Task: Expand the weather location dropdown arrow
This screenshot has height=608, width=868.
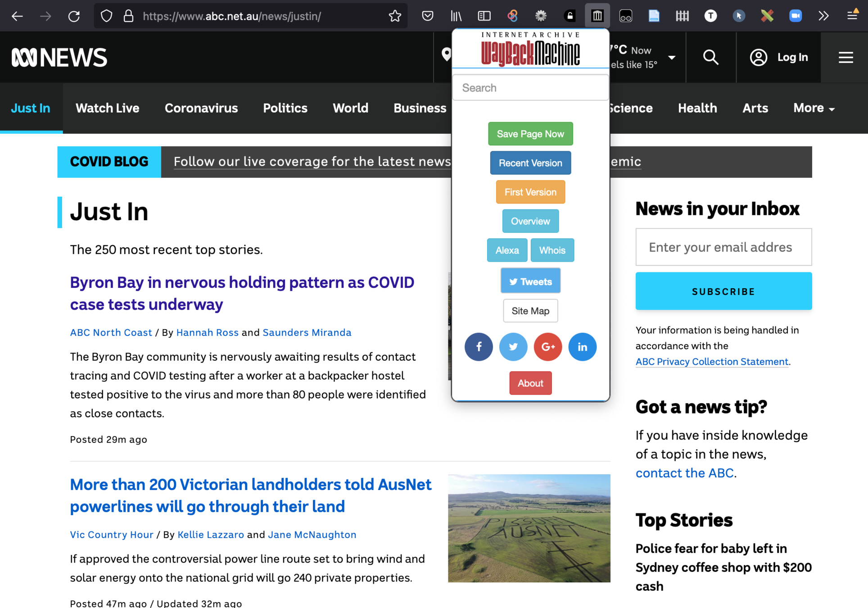Action: pos(672,57)
